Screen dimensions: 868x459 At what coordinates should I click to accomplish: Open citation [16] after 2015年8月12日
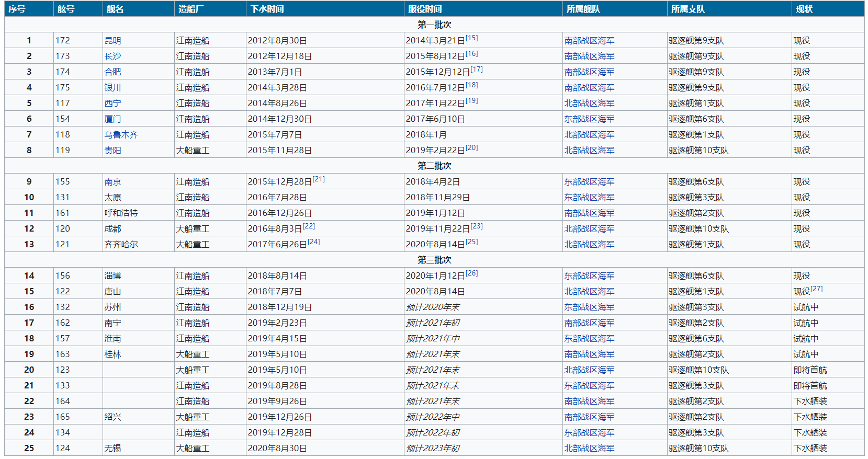tap(471, 54)
